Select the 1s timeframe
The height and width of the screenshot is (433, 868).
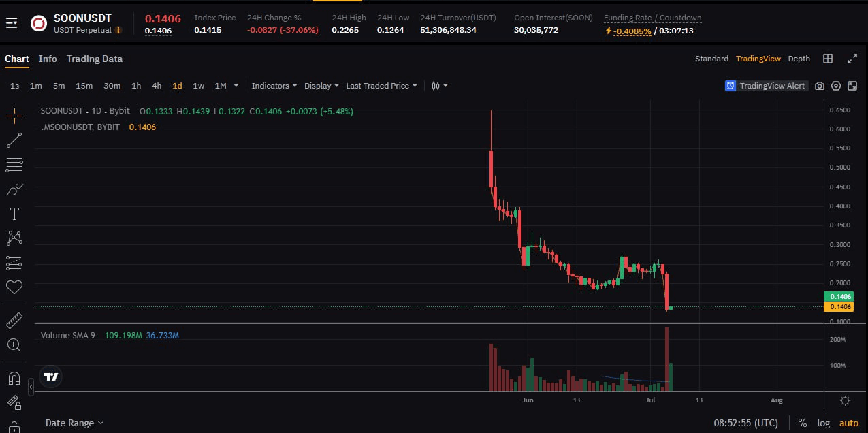15,86
